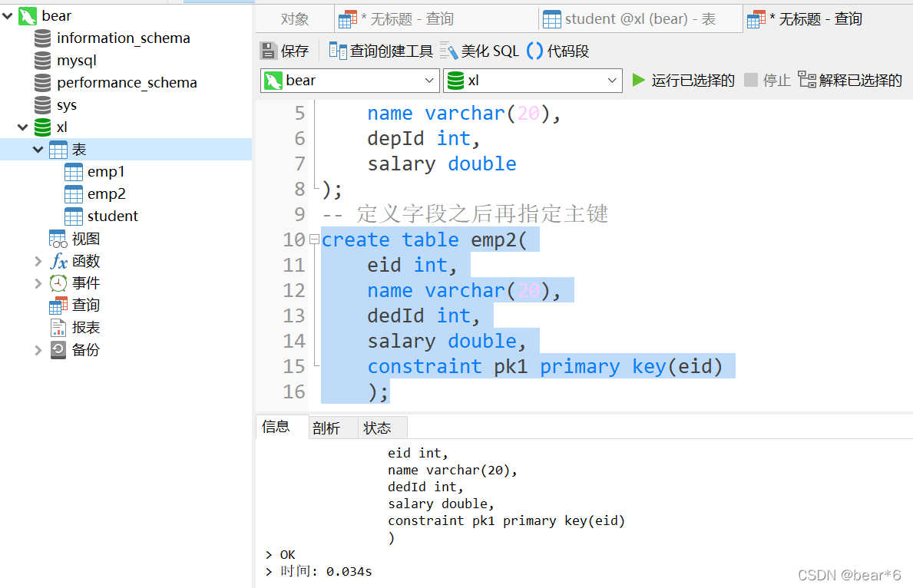Click 运行已选择的 run selected text
The width and height of the screenshot is (913, 588).
(693, 81)
